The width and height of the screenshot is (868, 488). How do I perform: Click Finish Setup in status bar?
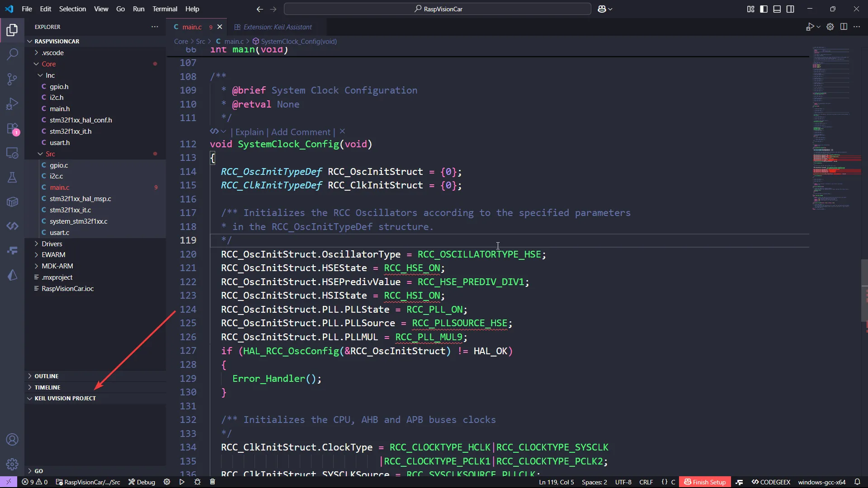click(x=705, y=482)
